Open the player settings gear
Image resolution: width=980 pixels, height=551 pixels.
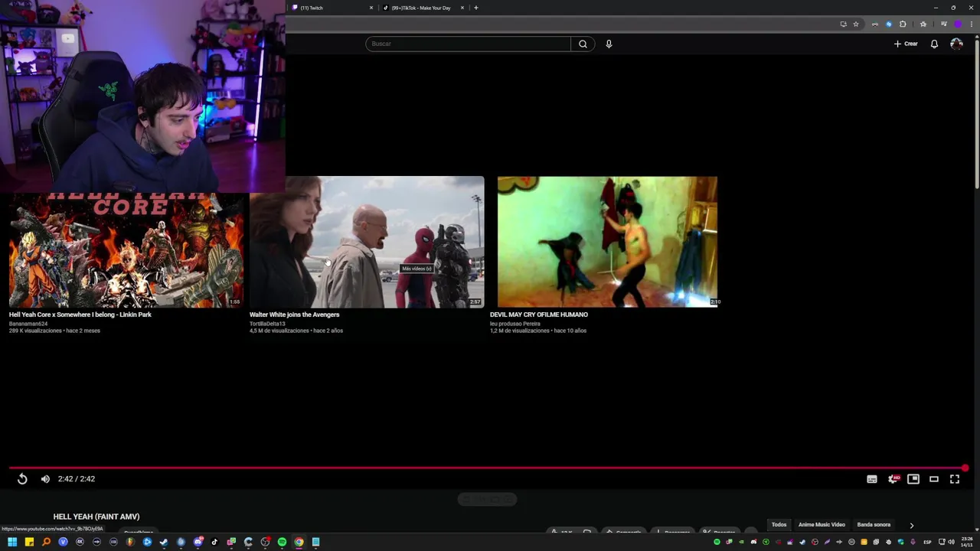893,479
